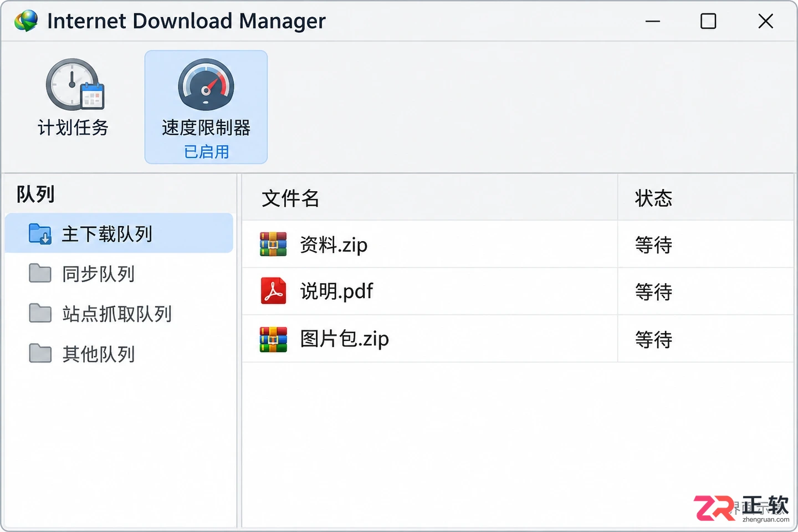Click the folder icon beside 同步队列
This screenshot has width=798, height=532.
pos(40,273)
